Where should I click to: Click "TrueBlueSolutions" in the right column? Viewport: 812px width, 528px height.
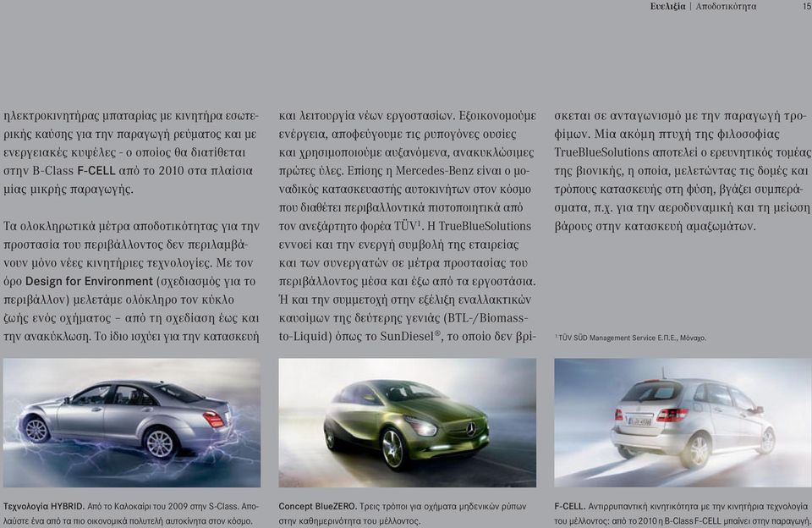(601, 152)
